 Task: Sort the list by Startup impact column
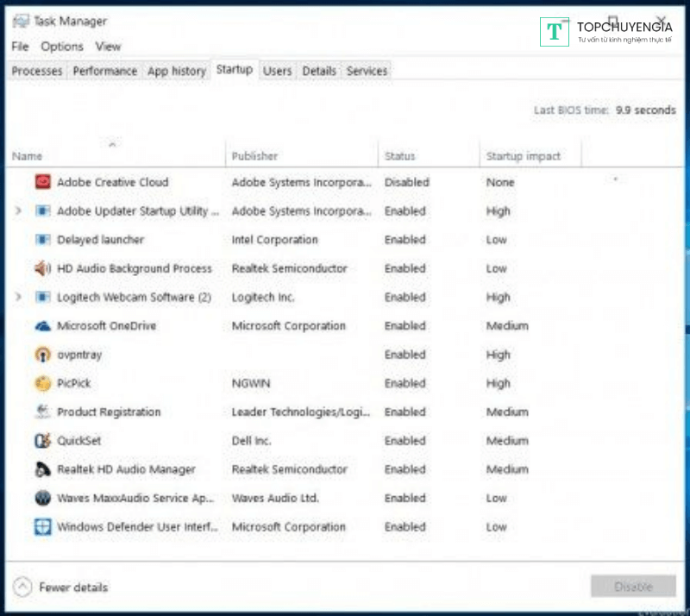pyautogui.click(x=523, y=156)
